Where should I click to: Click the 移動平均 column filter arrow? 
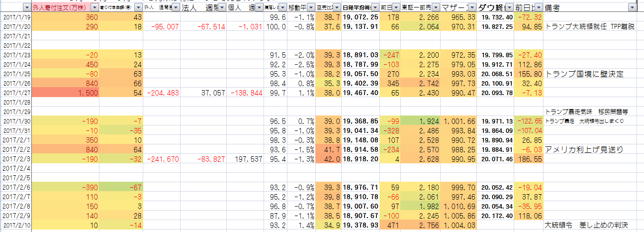click(310, 8)
